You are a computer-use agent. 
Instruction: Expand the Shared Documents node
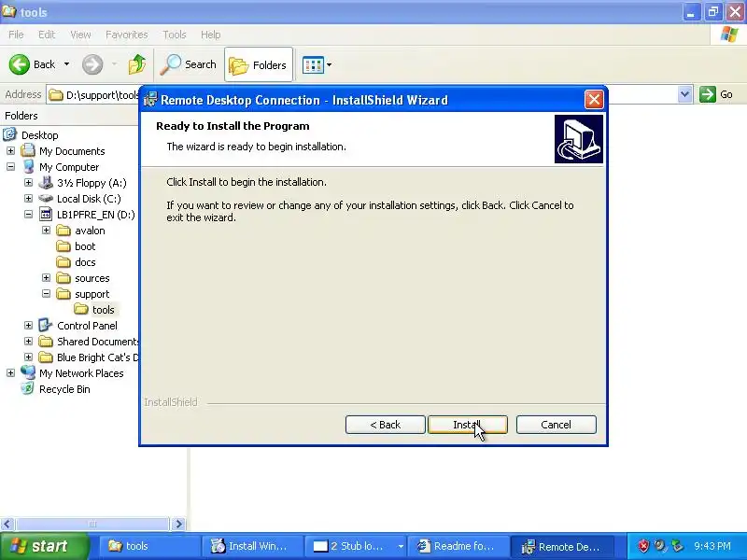tap(28, 342)
